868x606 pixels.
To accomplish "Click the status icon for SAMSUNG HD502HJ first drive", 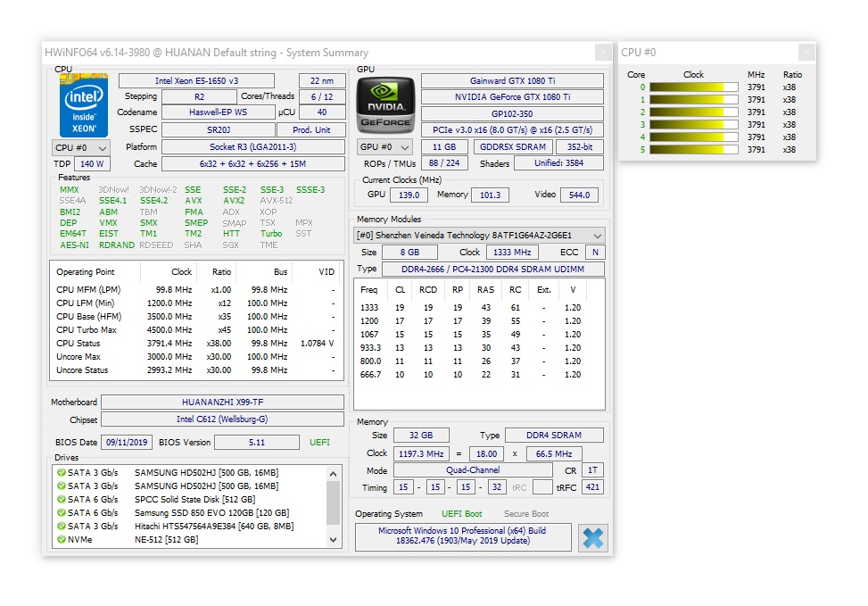I will (62, 472).
